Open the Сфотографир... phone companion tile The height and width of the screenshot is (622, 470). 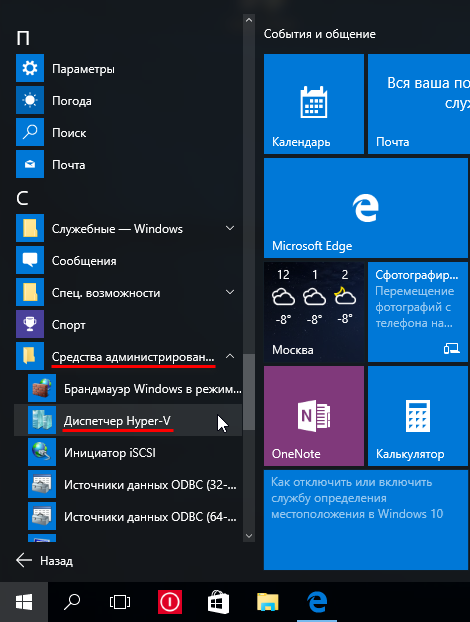click(x=418, y=312)
